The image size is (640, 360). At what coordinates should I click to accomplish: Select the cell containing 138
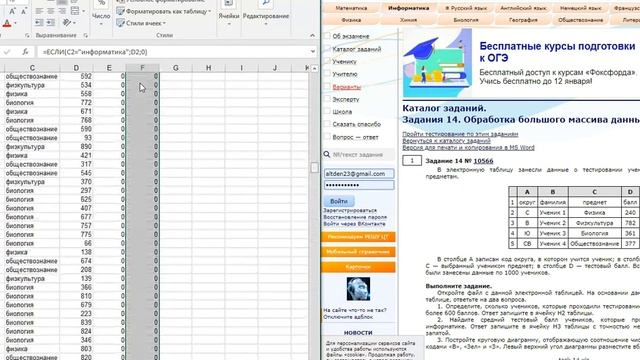76,252
